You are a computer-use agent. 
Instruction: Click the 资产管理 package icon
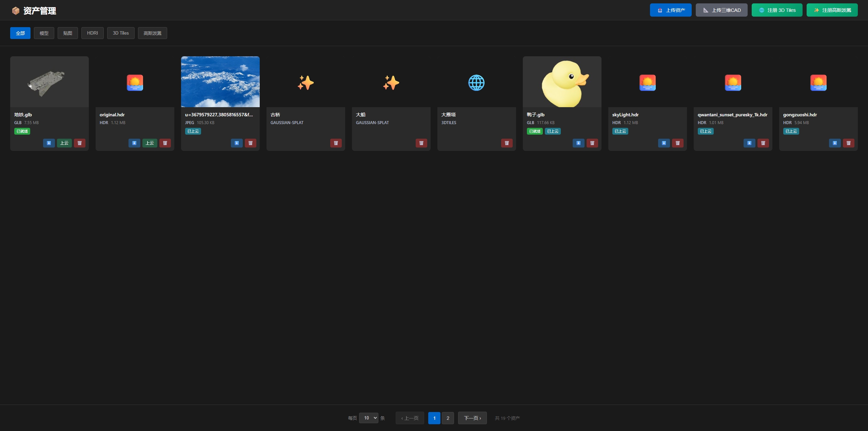(16, 11)
